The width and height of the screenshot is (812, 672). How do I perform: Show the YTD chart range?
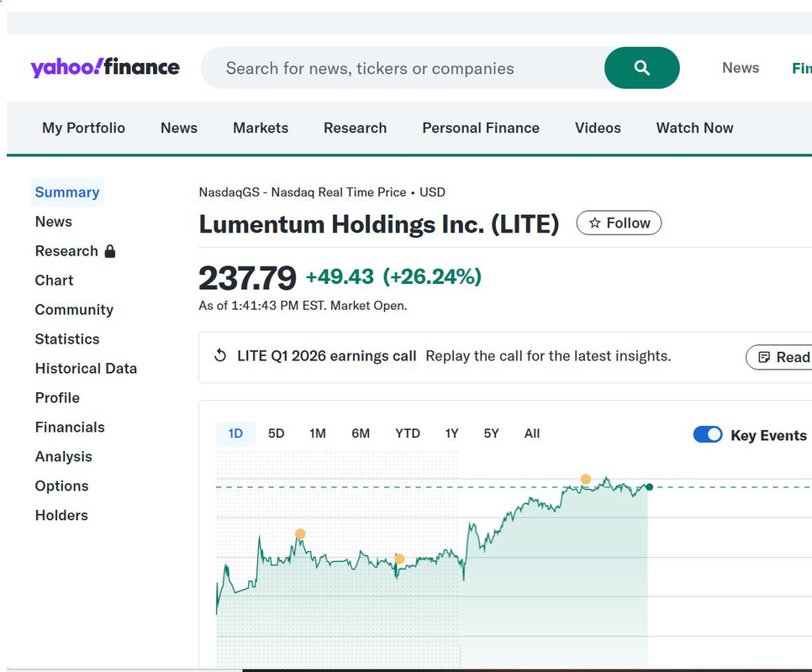pos(408,433)
